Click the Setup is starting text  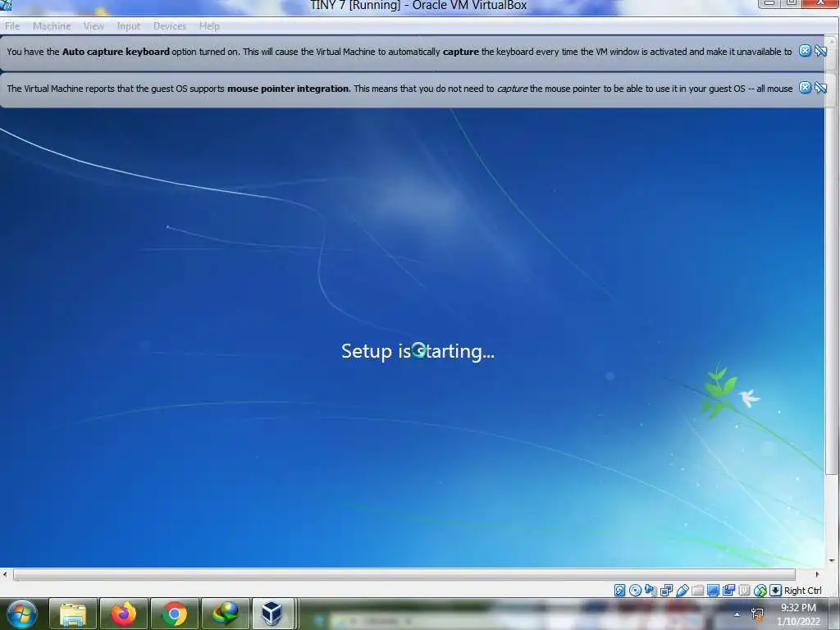pyautogui.click(x=418, y=351)
